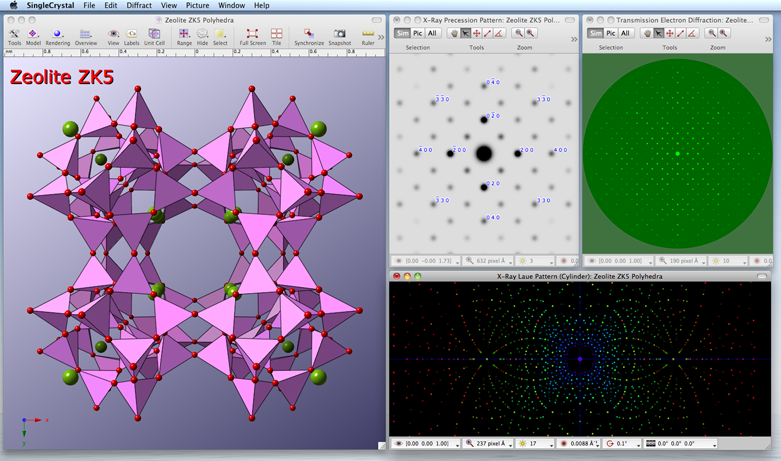
Task: Zoom in in Transmission Electron window
Action: coord(724,33)
